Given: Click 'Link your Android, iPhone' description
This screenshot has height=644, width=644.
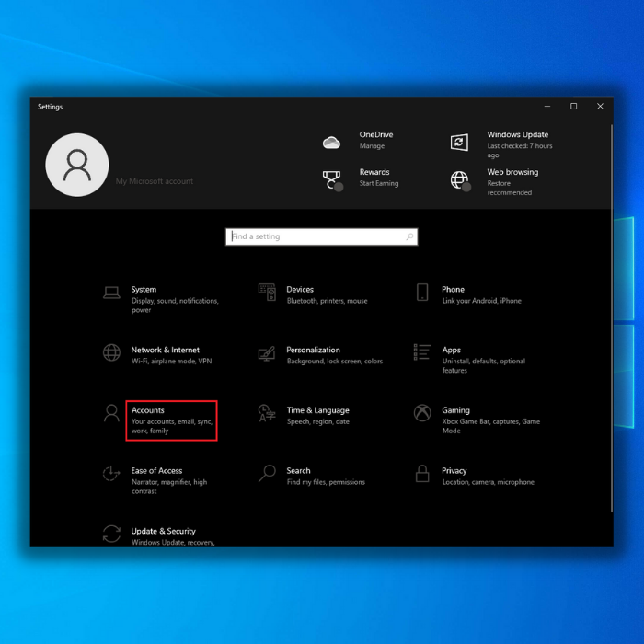Looking at the screenshot, I should click(x=481, y=301).
